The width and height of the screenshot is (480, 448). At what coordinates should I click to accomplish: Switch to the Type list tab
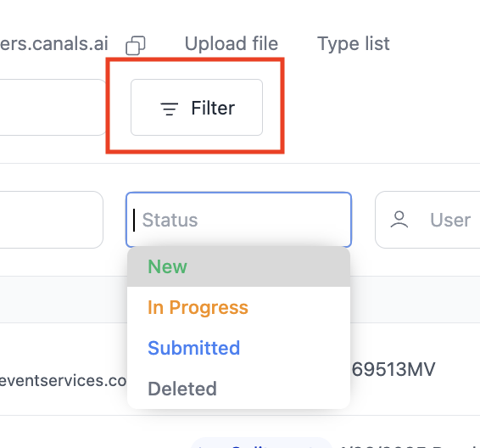tap(354, 43)
